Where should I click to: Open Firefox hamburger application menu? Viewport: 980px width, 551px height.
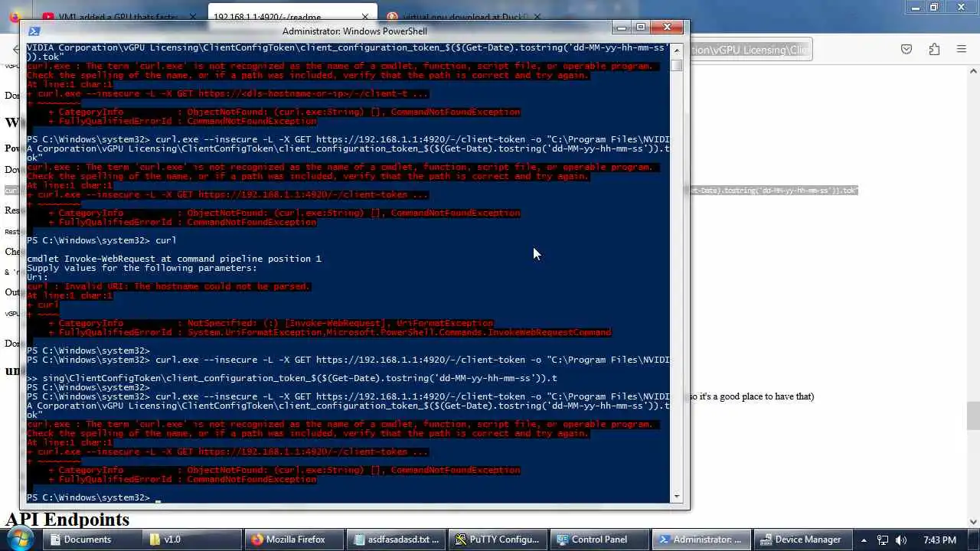(x=962, y=49)
